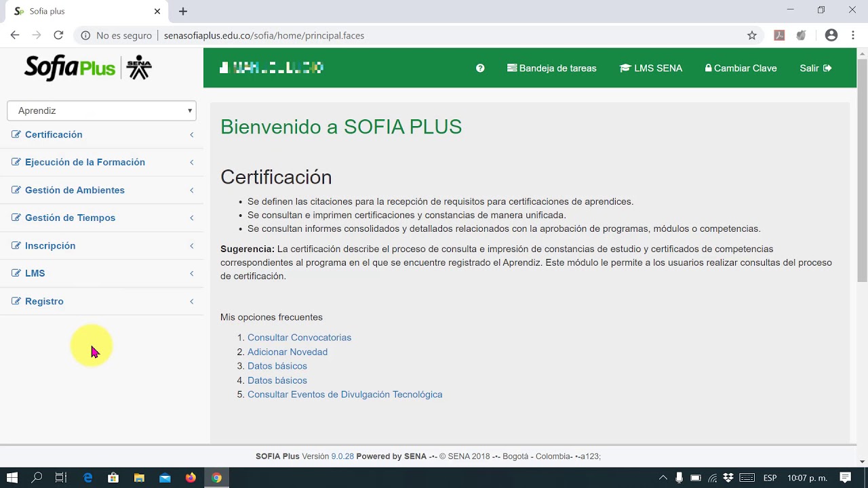Open the Windows Start menu
This screenshot has width=868, height=488.
coord(12,478)
